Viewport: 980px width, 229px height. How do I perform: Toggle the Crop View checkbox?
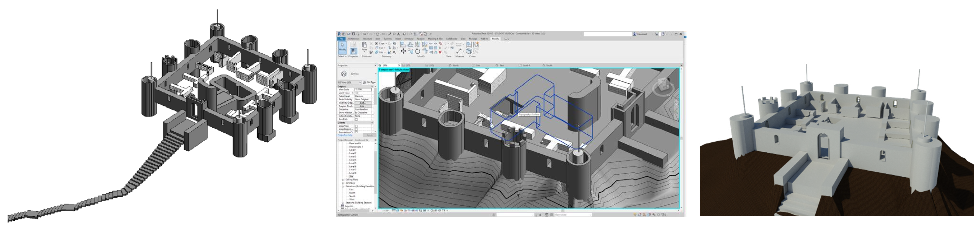(x=357, y=126)
